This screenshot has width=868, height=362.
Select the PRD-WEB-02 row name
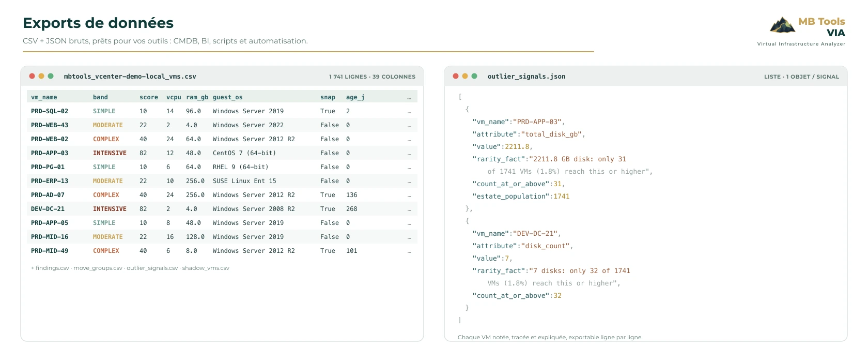click(x=50, y=139)
